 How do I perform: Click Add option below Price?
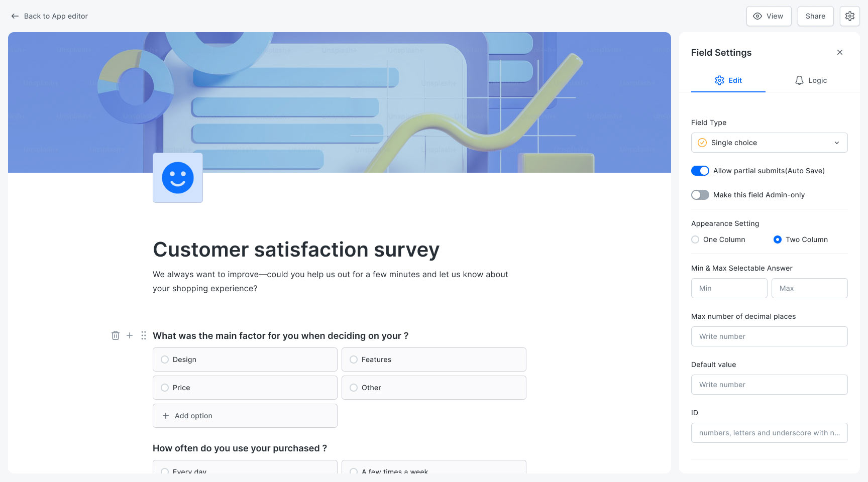pos(245,416)
